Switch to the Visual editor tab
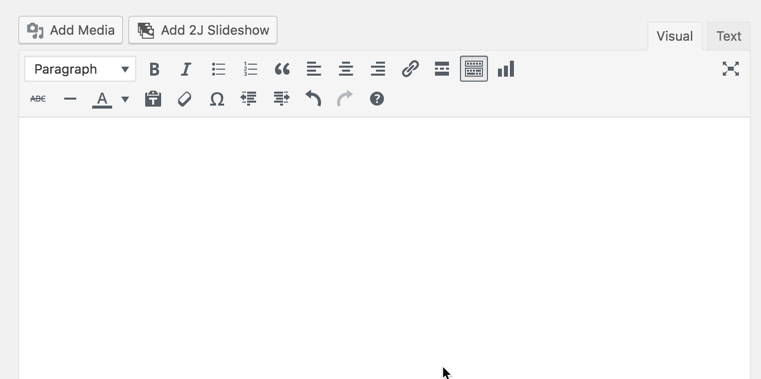761x379 pixels. (674, 36)
